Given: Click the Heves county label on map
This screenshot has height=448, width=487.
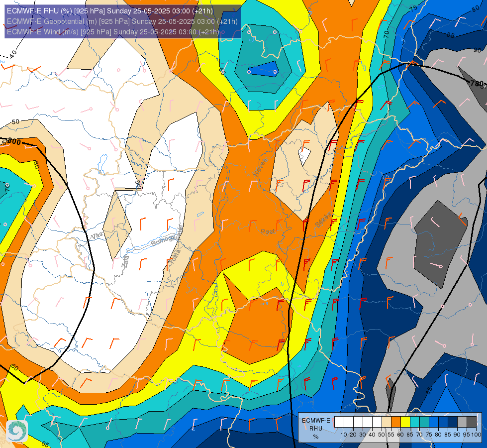Looking at the screenshot, I should (x=260, y=167).
